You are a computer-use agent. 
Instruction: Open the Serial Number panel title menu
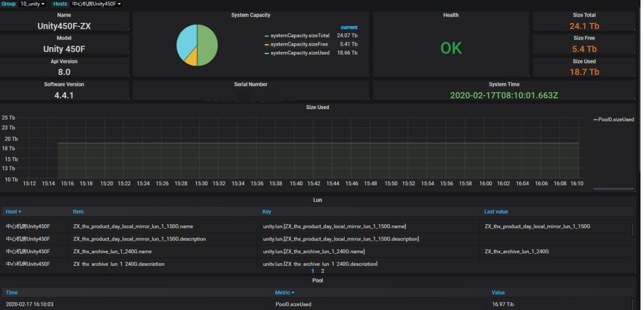(x=251, y=84)
